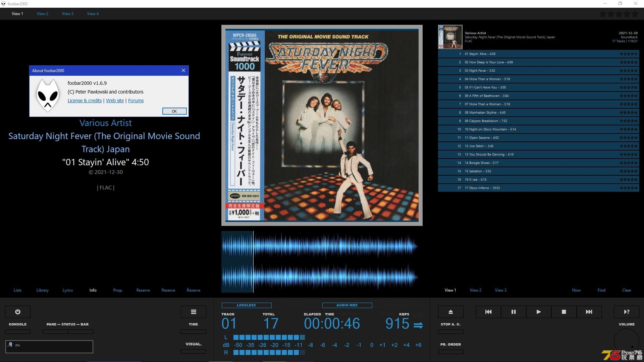The image size is (644, 362).
Task: Select track 12 Jive Talkin'
Action: click(x=538, y=146)
